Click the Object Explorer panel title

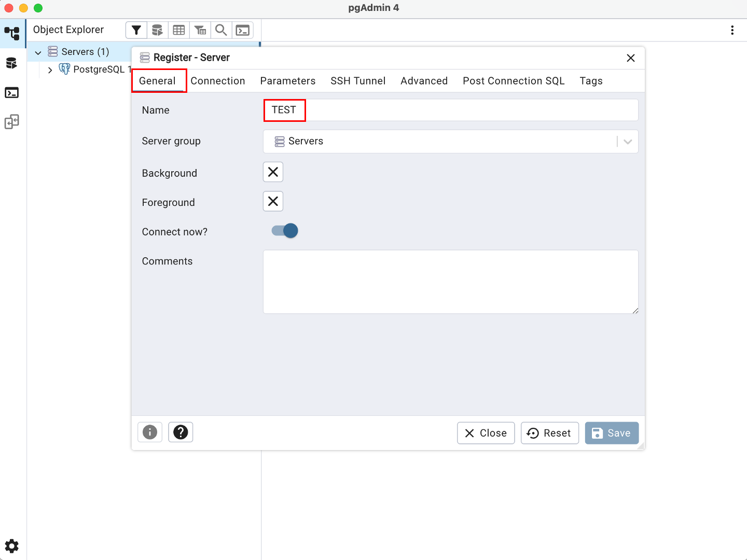68,30
